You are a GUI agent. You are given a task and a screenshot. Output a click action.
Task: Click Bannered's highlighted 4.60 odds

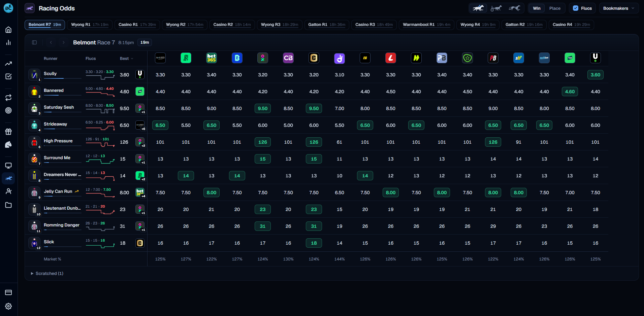click(570, 92)
